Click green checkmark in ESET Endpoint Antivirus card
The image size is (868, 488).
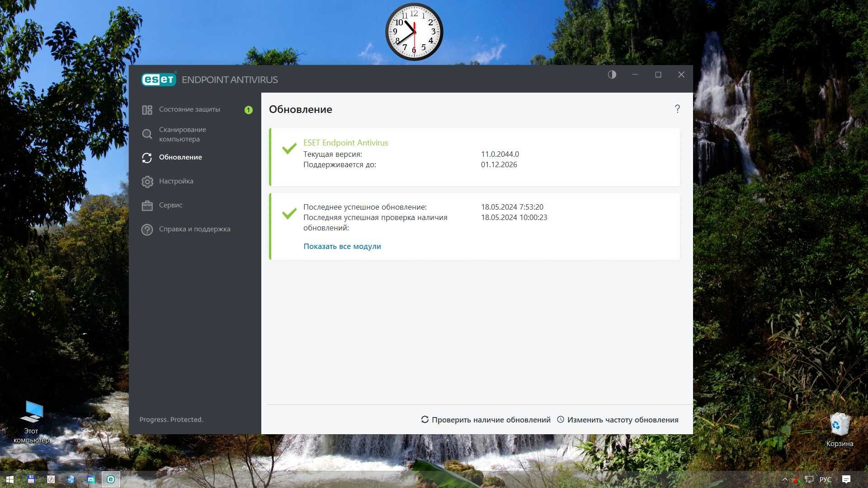pyautogui.click(x=289, y=148)
